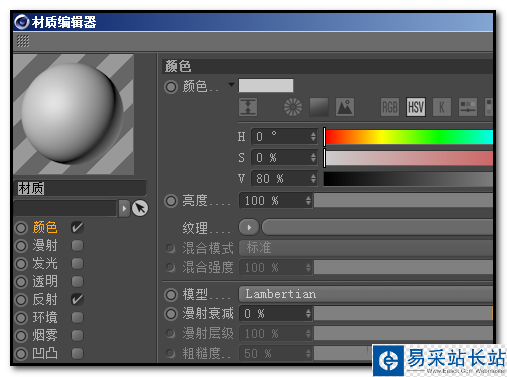Toggle the radio dot beside 透明 channel
This screenshot has width=507, height=377.
21,282
